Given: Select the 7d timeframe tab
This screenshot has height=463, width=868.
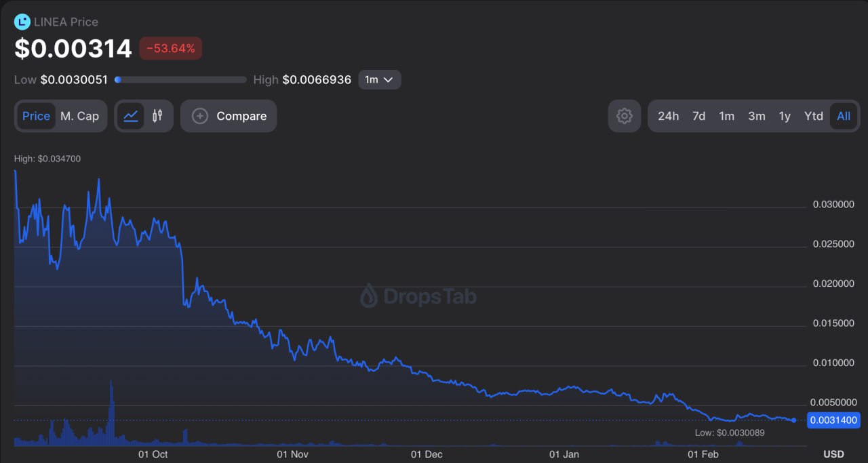Looking at the screenshot, I should pos(698,116).
